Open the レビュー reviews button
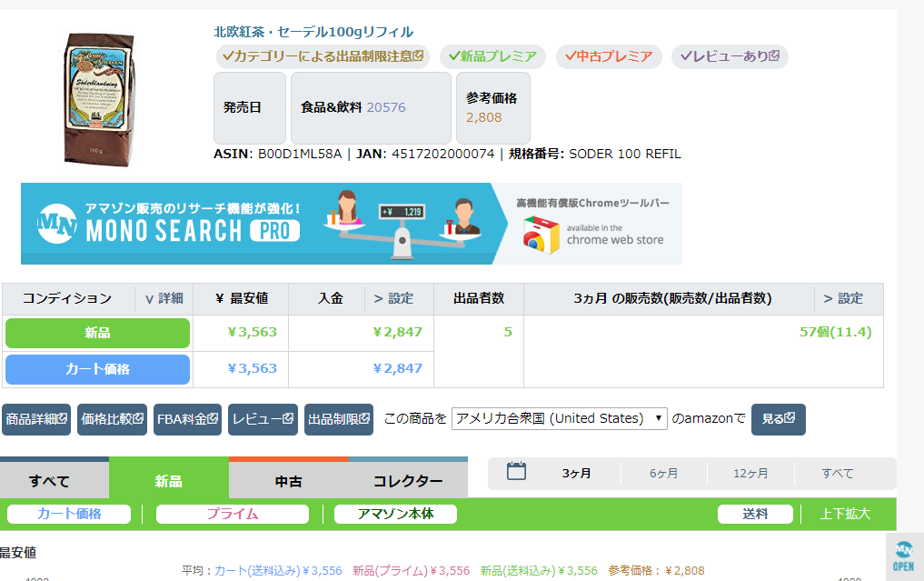 click(263, 419)
